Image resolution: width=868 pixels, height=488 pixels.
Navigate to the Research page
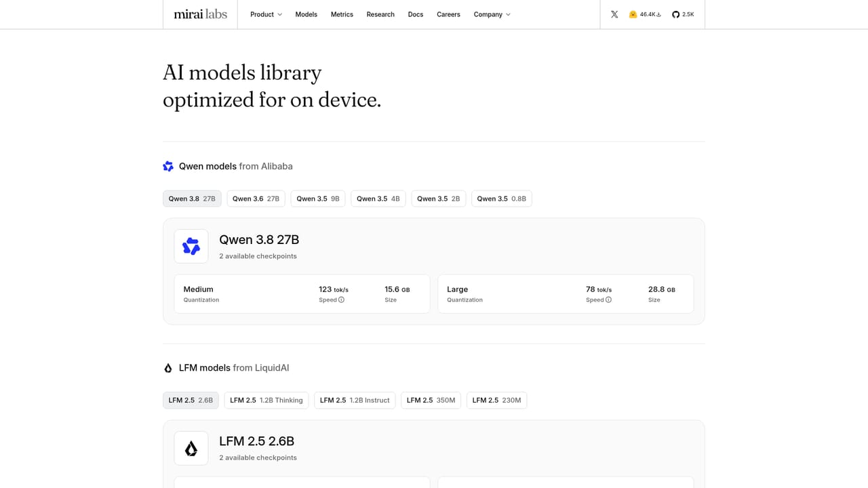[x=380, y=14]
